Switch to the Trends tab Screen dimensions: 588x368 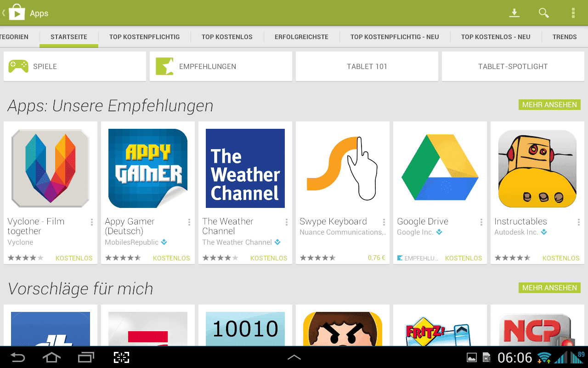click(565, 37)
